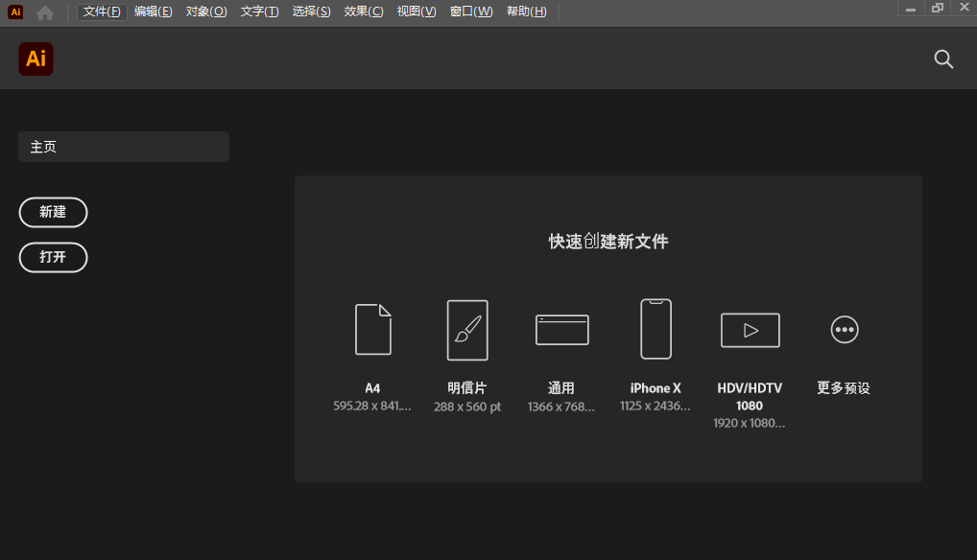Open the 文字 menu
Viewport: 977px width, 560px height.
[x=258, y=12]
